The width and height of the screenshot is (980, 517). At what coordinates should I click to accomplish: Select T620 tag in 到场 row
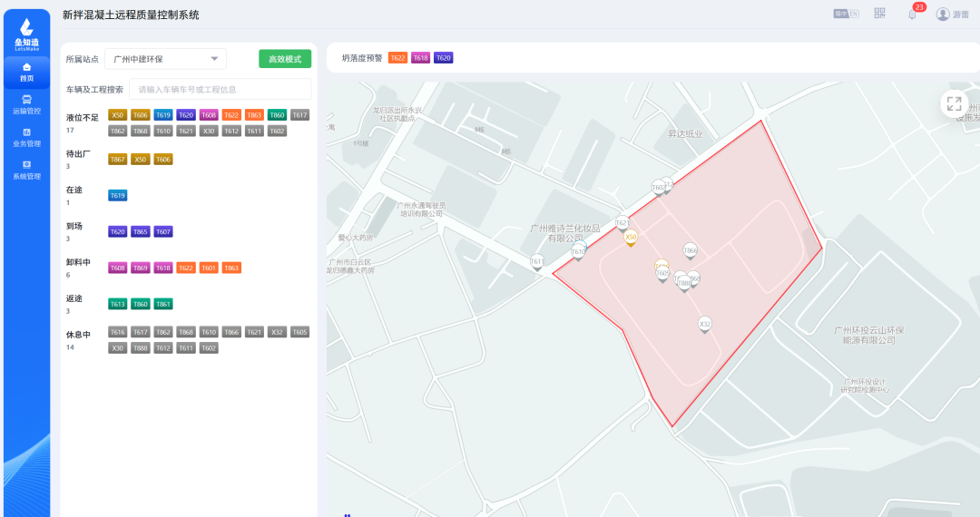[x=117, y=231]
